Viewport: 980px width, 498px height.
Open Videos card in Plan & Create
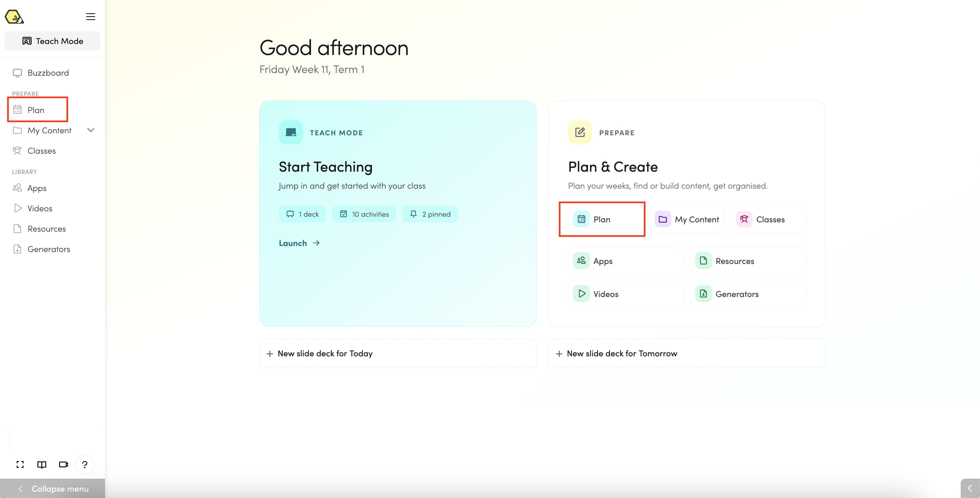click(625, 294)
